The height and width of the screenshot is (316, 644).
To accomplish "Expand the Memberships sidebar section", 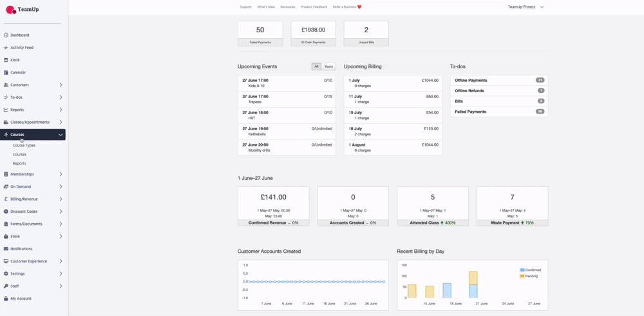I will point(61,174).
